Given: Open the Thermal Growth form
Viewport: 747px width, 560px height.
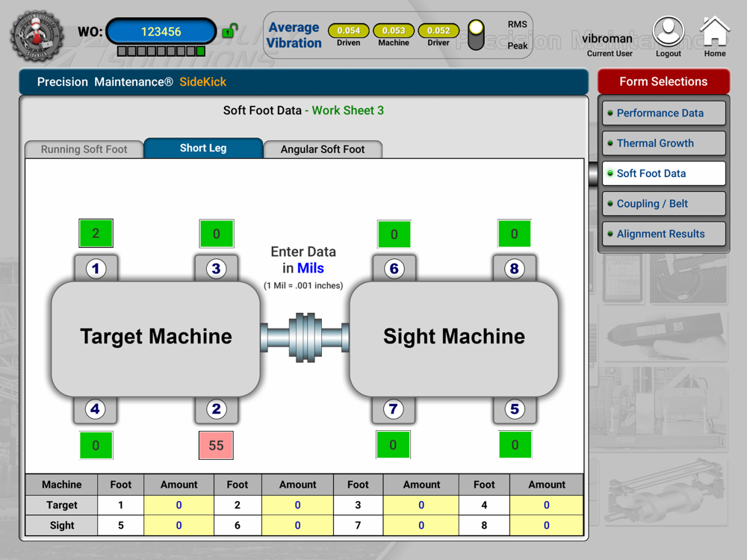Looking at the screenshot, I should coord(663,143).
